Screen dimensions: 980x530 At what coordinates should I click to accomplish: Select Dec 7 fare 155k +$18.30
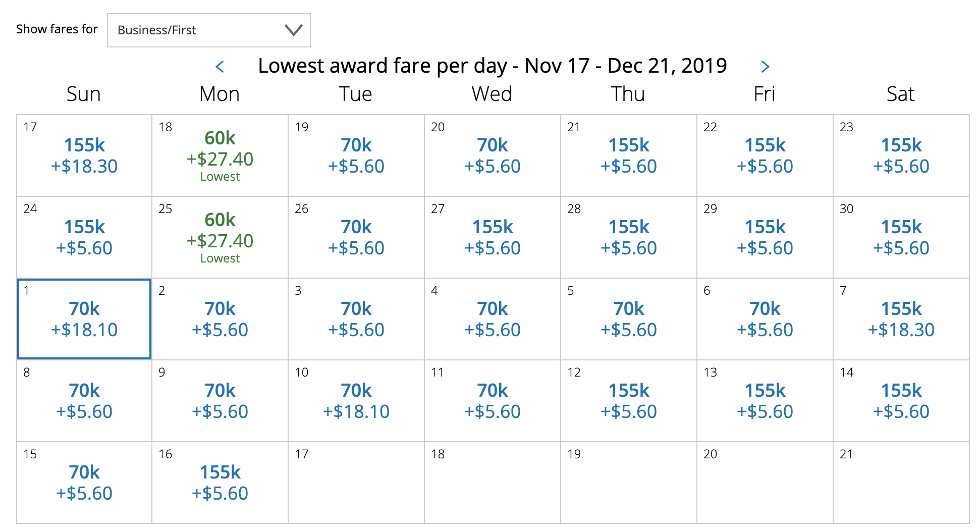[901, 319]
